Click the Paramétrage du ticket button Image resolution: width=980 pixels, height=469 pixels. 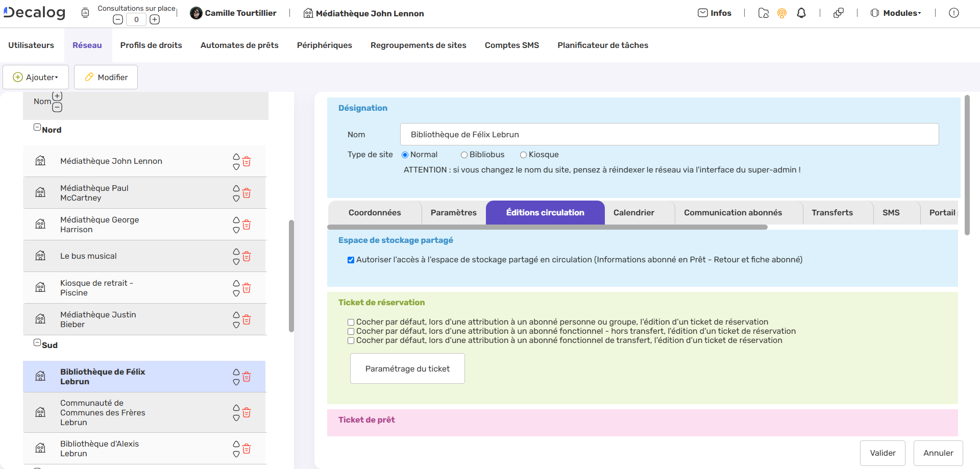point(407,368)
